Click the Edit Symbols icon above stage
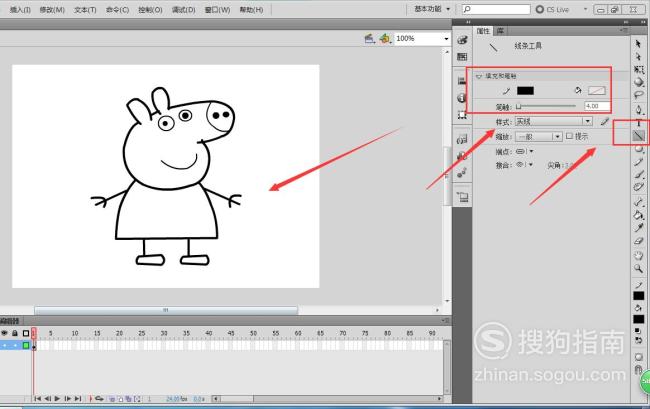650x409 pixels. tap(385, 39)
